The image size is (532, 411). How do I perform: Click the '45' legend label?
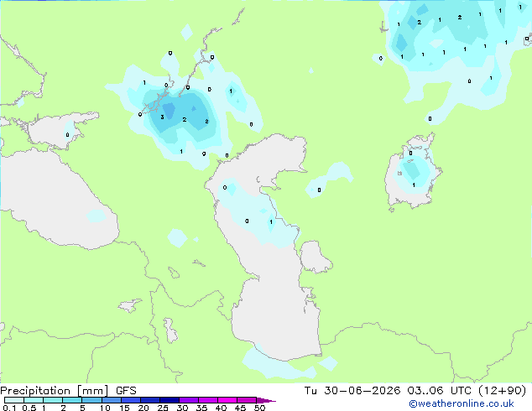point(240,408)
